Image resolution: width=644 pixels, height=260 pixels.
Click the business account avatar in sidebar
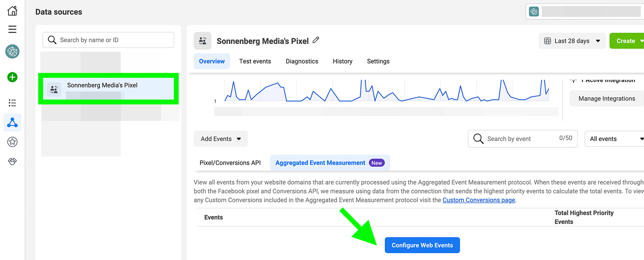12,51
